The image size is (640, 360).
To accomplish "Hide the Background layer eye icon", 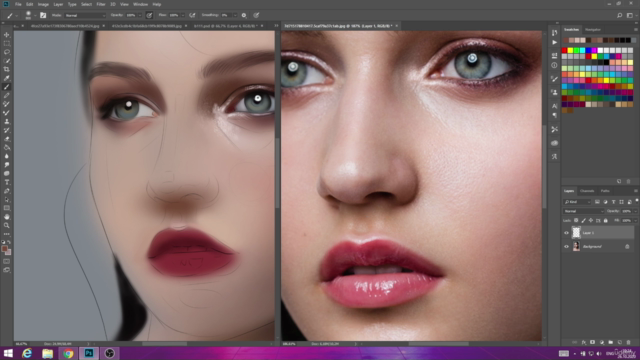I will (566, 247).
